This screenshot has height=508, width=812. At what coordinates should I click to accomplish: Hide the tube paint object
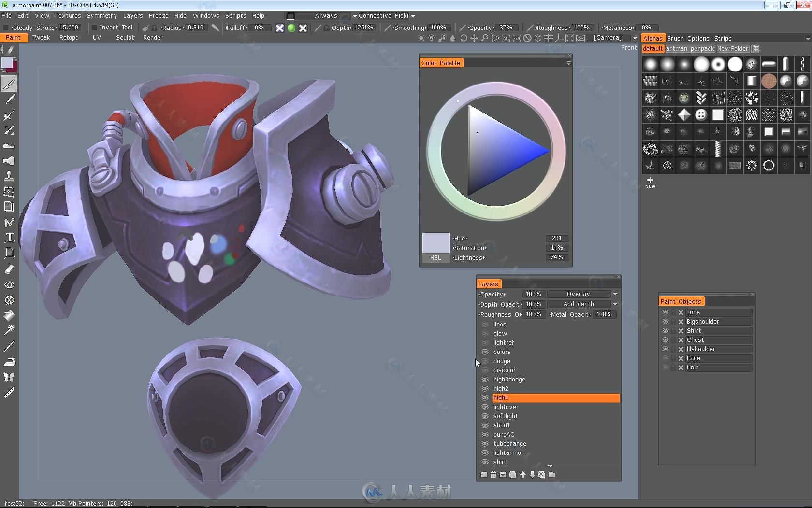pyautogui.click(x=665, y=312)
